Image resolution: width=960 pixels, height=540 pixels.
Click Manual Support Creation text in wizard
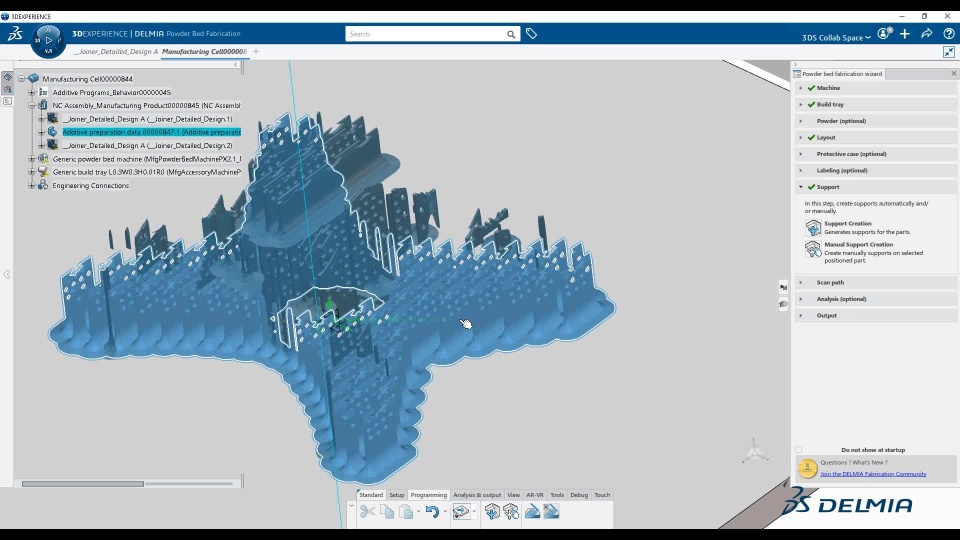pyautogui.click(x=858, y=244)
